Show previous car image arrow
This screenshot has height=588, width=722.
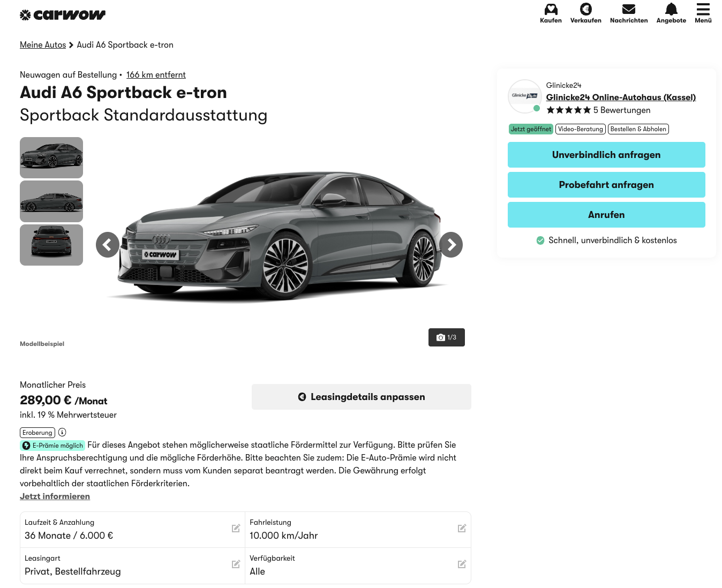click(x=108, y=245)
